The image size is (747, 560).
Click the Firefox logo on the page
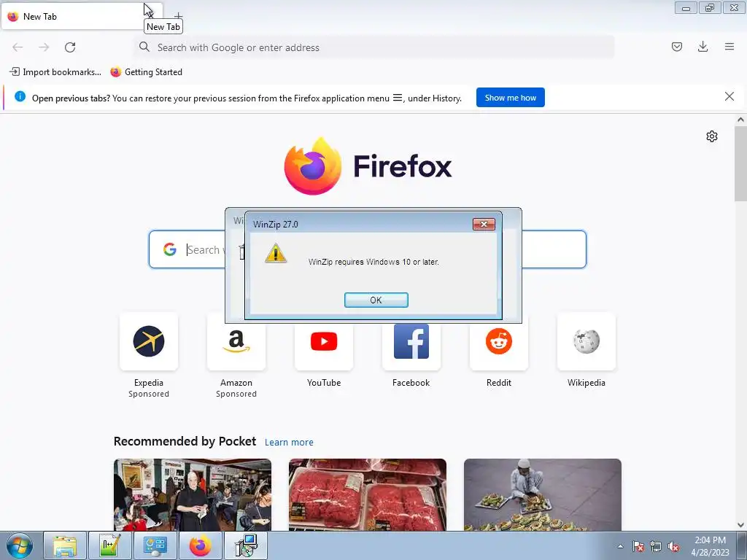tap(368, 166)
